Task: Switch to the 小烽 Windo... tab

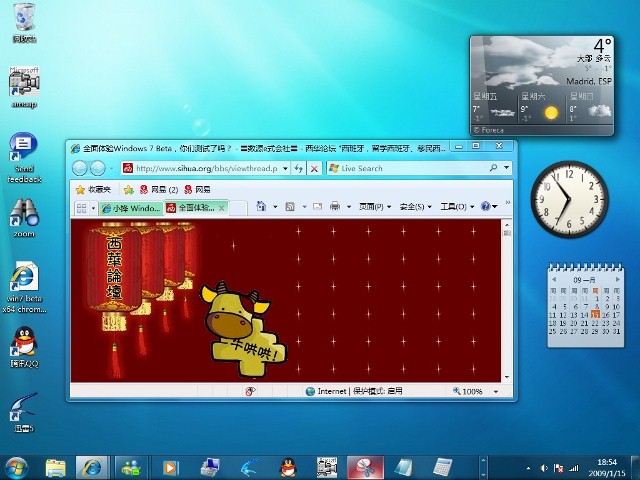Action: 131,208
